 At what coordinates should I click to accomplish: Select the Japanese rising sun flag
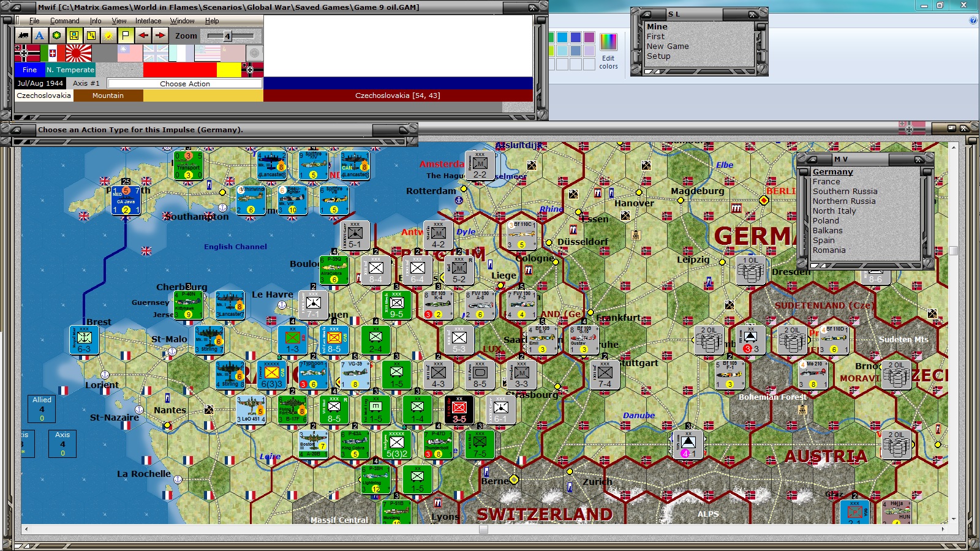tap(78, 53)
